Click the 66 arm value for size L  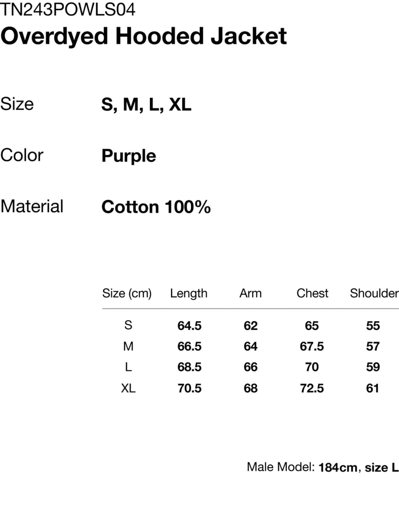[x=250, y=367]
